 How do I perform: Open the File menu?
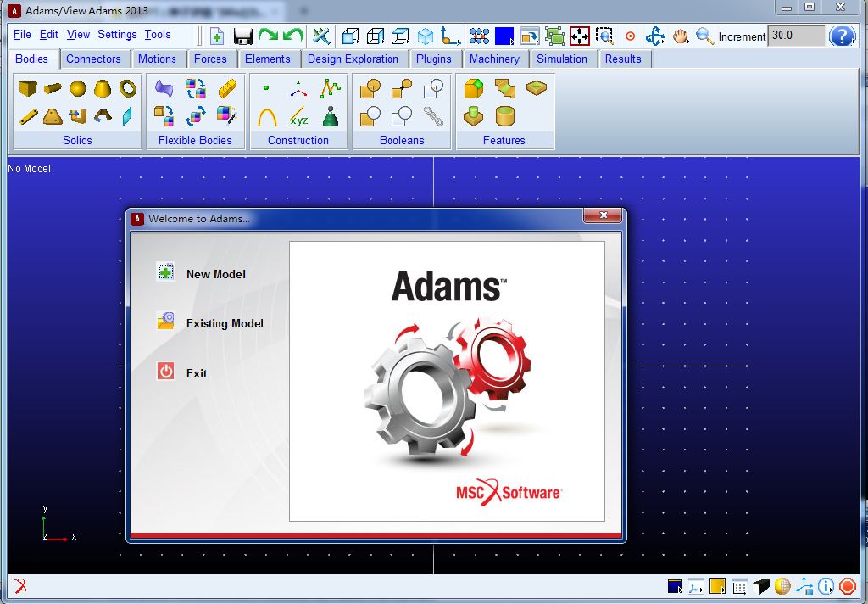(22, 34)
